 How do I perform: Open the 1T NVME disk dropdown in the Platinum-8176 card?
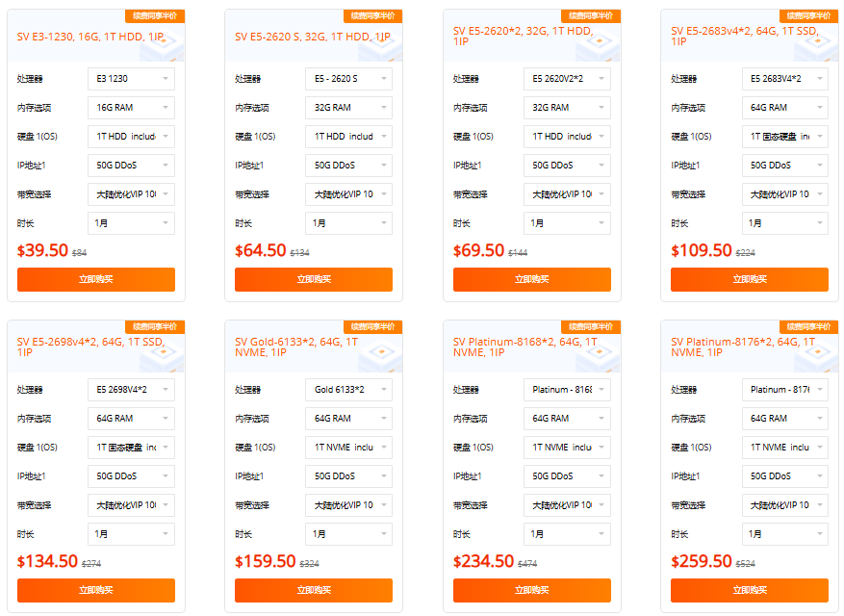pyautogui.click(x=785, y=448)
